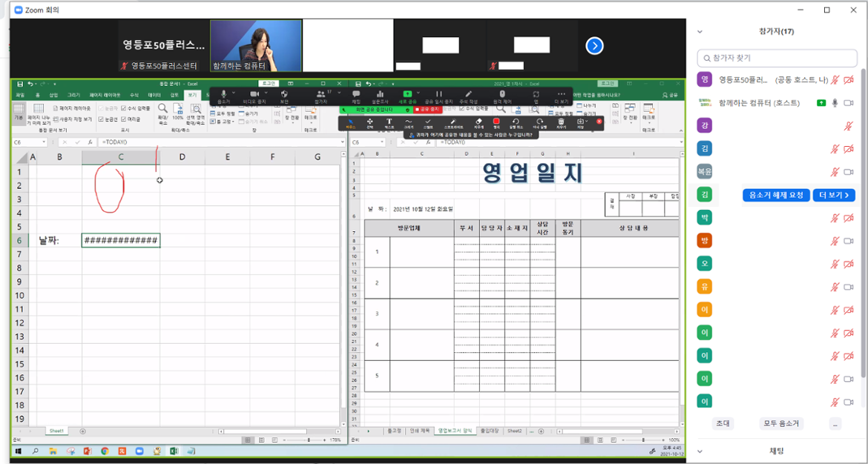The height and width of the screenshot is (464, 868).
Task: Toggle camera icon for participant 방
Action: coord(848,241)
